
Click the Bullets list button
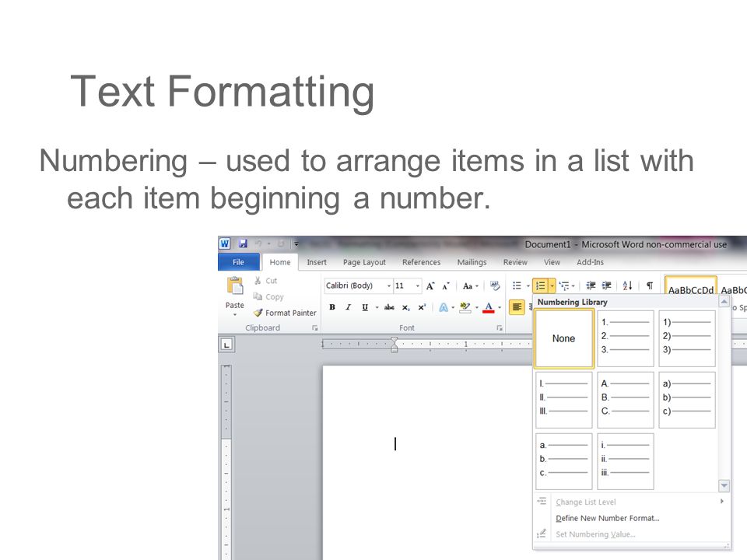coord(517,285)
